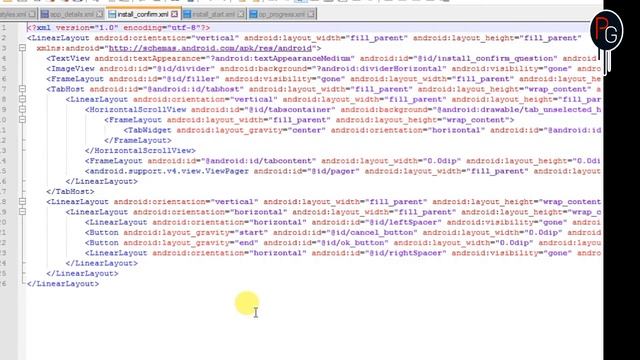
Task: Click the <?xml version="1.0" declaration line
Action: pos(119,28)
